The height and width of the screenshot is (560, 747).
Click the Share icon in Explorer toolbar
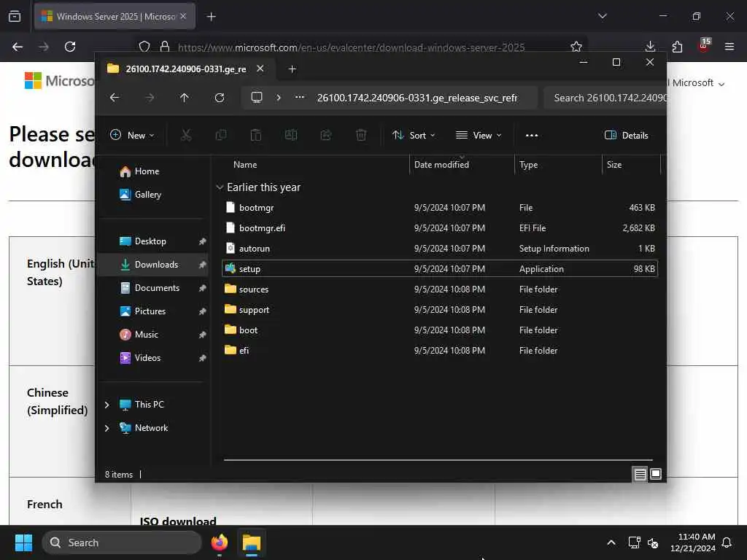pos(326,135)
